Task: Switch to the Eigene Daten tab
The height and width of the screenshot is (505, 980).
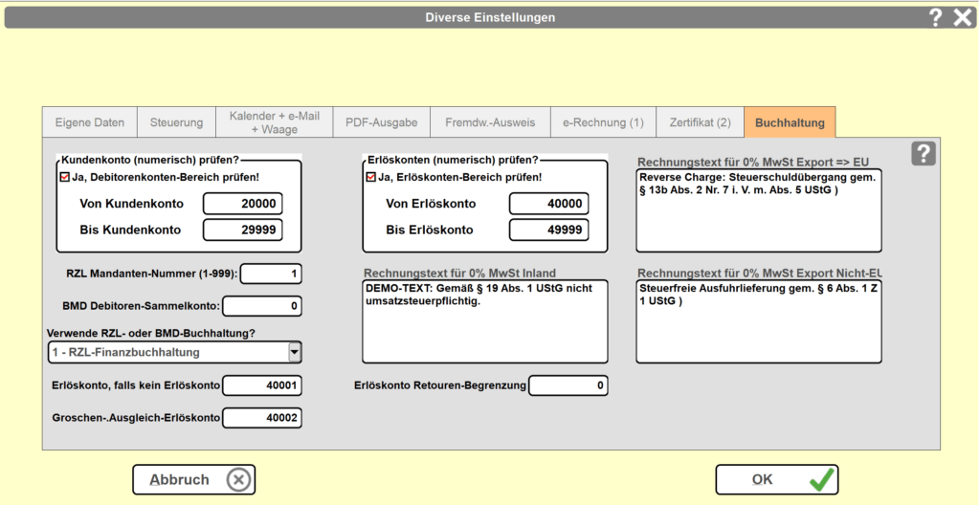Action: click(x=90, y=122)
